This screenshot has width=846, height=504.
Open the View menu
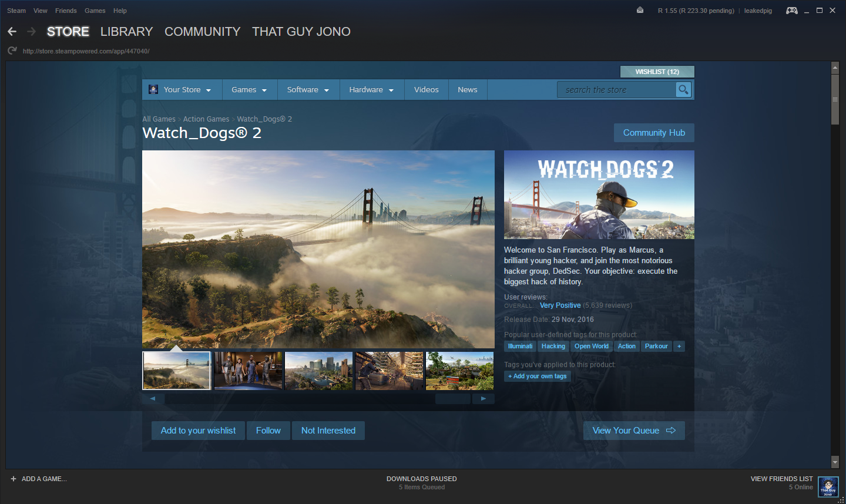[x=41, y=11]
